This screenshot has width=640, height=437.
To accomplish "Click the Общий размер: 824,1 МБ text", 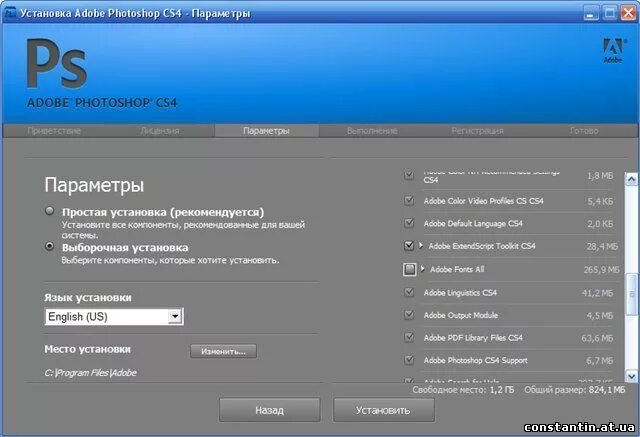I will pos(575,390).
